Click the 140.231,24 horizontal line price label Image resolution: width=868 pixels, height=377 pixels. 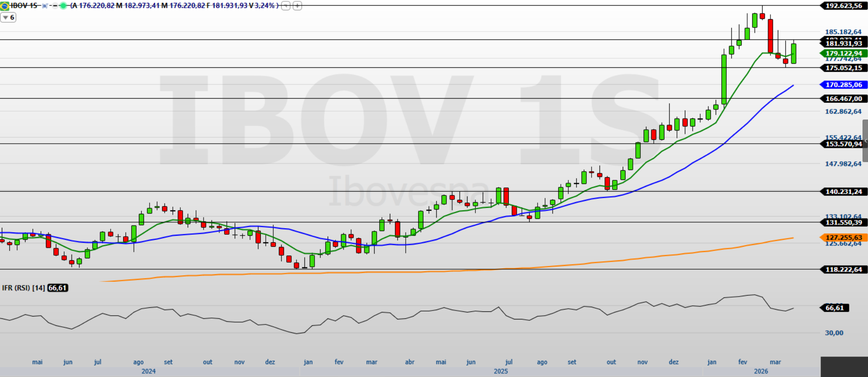pyautogui.click(x=843, y=192)
